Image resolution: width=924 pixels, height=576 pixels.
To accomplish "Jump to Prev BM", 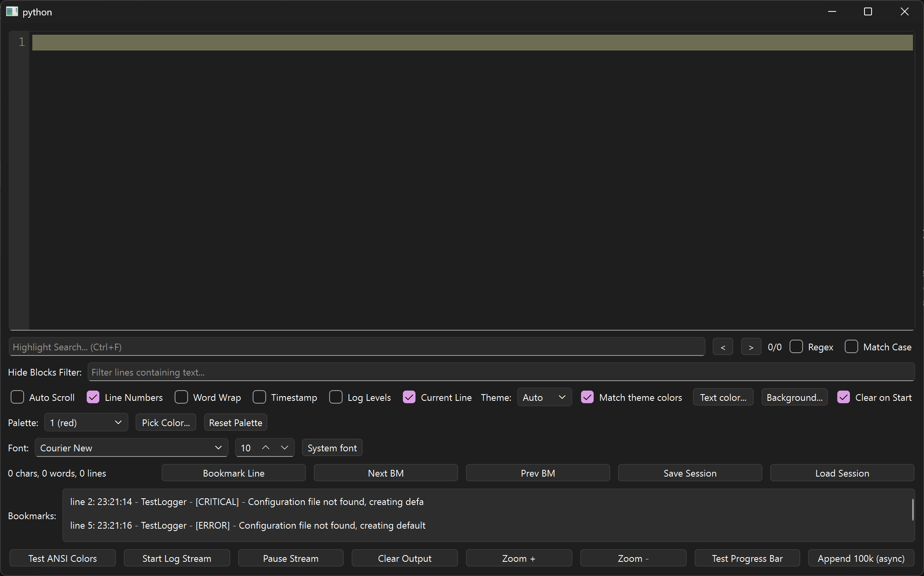I will tap(538, 473).
